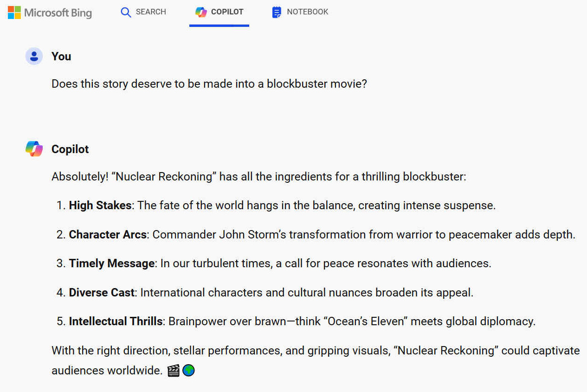Click the blue Notebook icon
The height and width of the screenshot is (392, 587).
tap(277, 12)
